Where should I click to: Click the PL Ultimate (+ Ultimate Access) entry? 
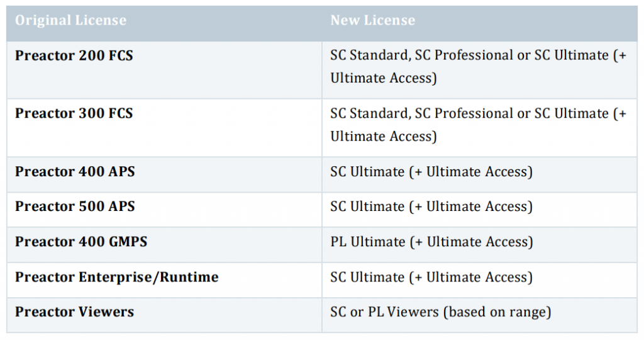pos(431,242)
